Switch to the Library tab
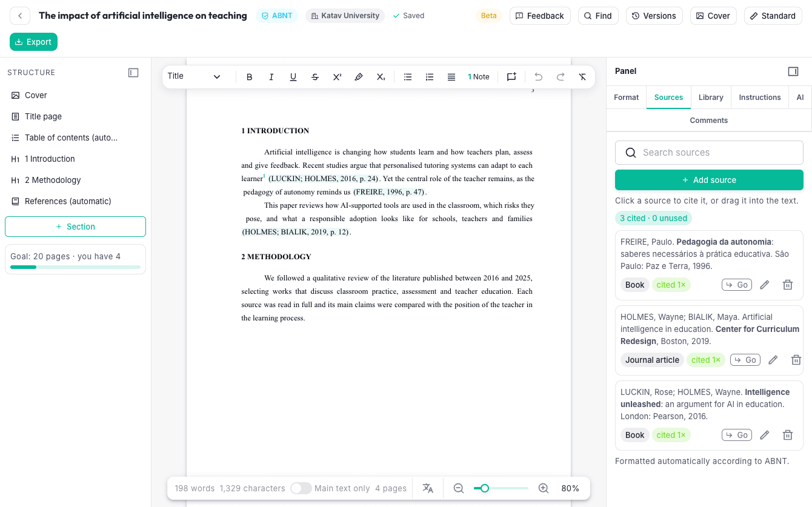Viewport: 812px width, 507px height. point(711,98)
